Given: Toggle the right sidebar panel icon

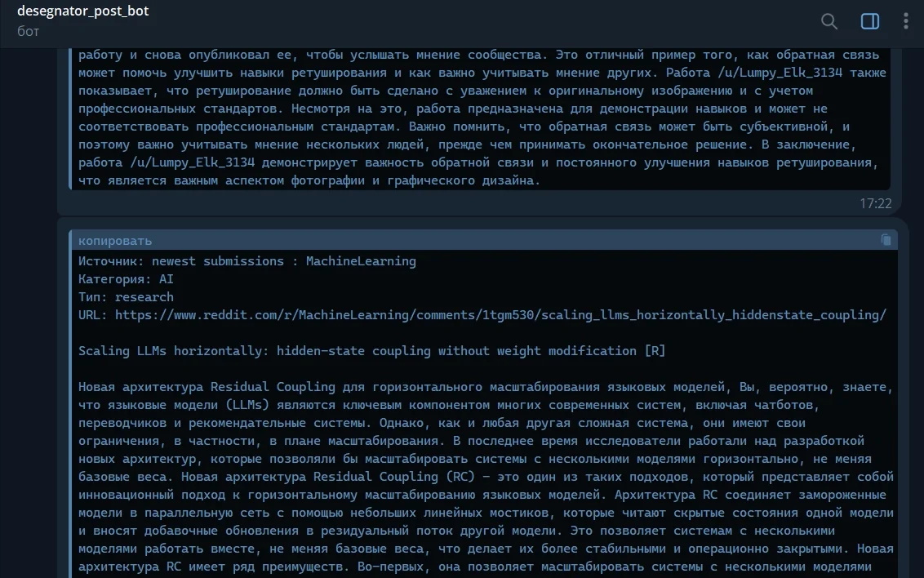Looking at the screenshot, I should (x=870, y=21).
